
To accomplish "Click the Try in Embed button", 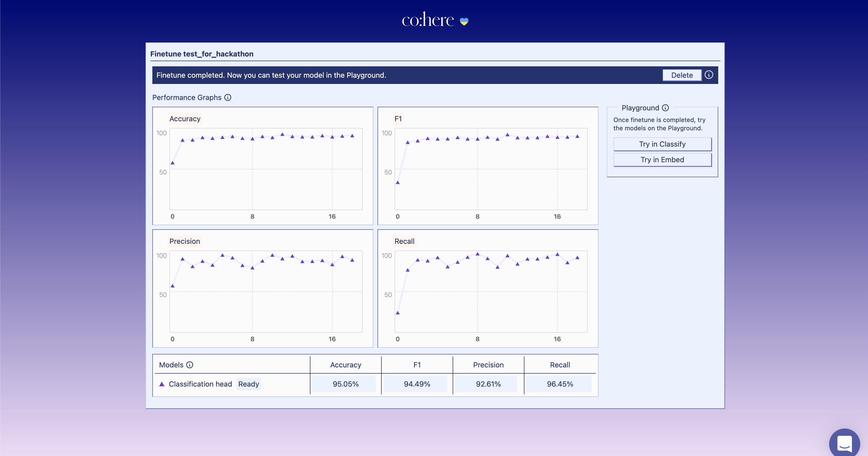I will pos(662,160).
